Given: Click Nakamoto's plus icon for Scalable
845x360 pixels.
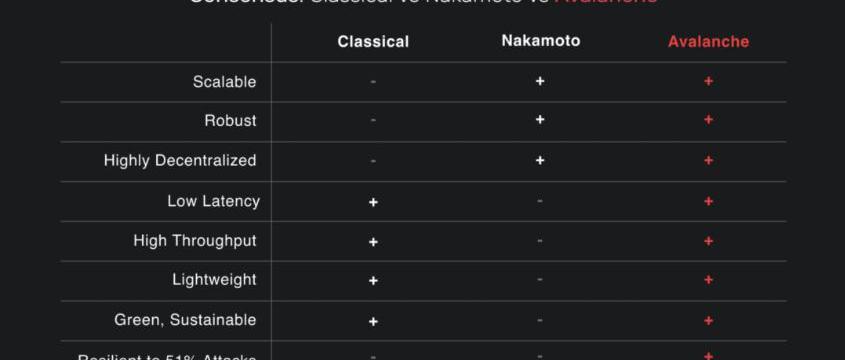Looking at the screenshot, I should [540, 81].
